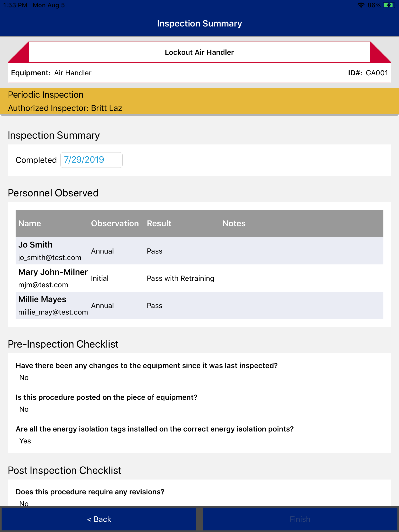Go back with the Back button

coord(99,519)
